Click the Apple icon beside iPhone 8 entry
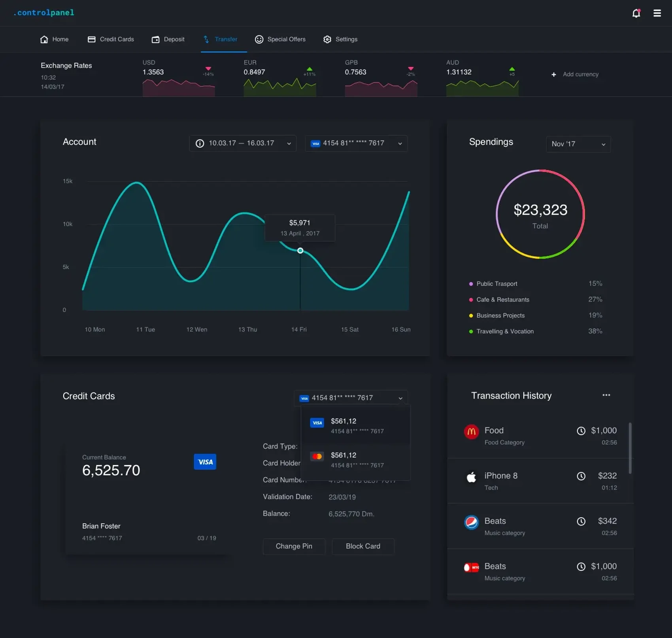This screenshot has height=638, width=672. (471, 476)
